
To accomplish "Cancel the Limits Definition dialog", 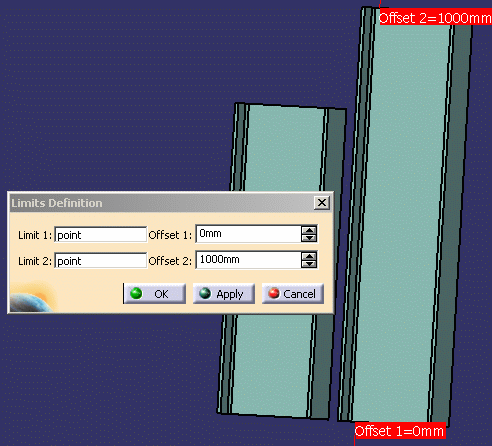I will 293,294.
